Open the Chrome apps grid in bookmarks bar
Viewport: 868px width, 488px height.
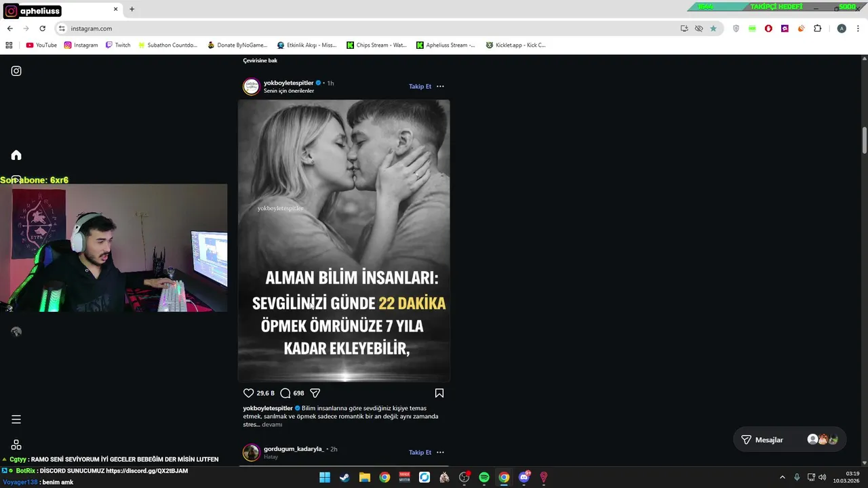point(9,45)
